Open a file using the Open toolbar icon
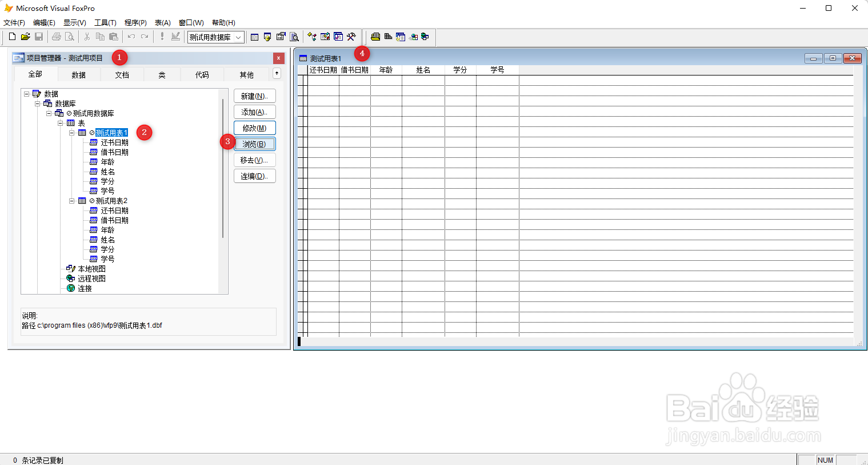Image resolution: width=868 pixels, height=465 pixels. pos(25,37)
